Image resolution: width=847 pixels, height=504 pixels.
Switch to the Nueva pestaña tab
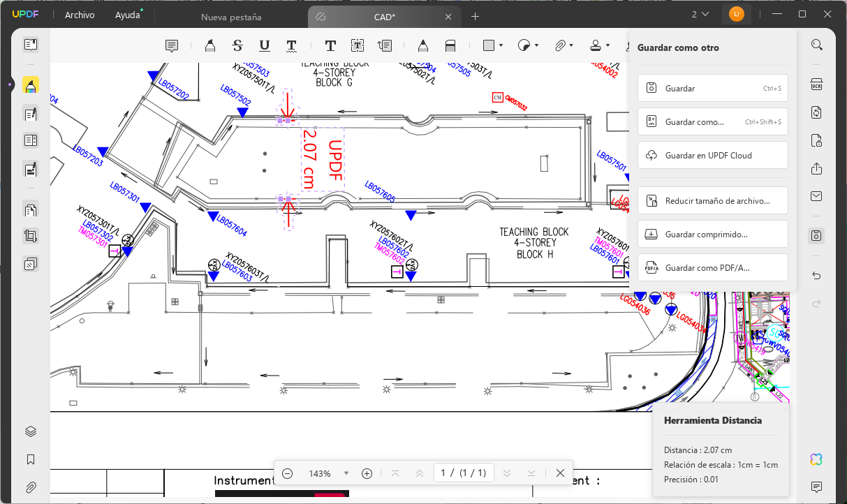coord(230,17)
